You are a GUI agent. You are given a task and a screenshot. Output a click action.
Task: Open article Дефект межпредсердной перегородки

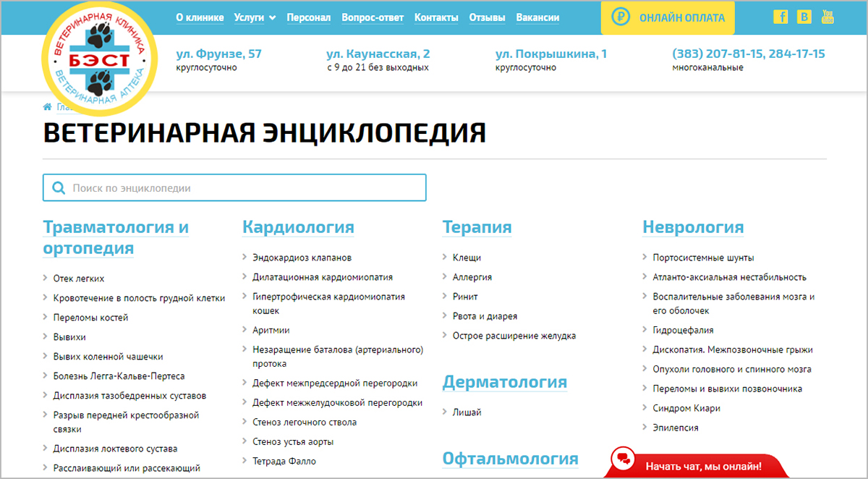[335, 383]
